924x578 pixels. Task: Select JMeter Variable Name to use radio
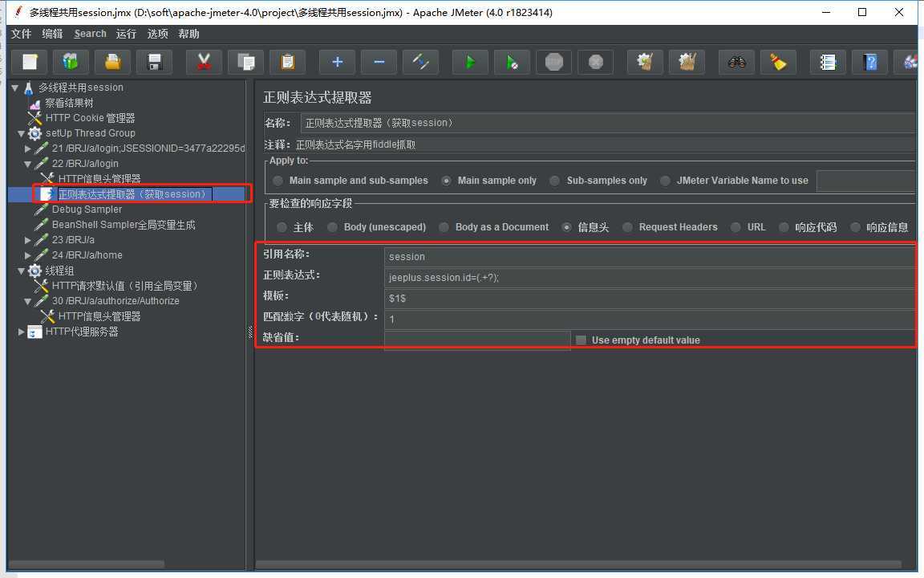tap(665, 181)
